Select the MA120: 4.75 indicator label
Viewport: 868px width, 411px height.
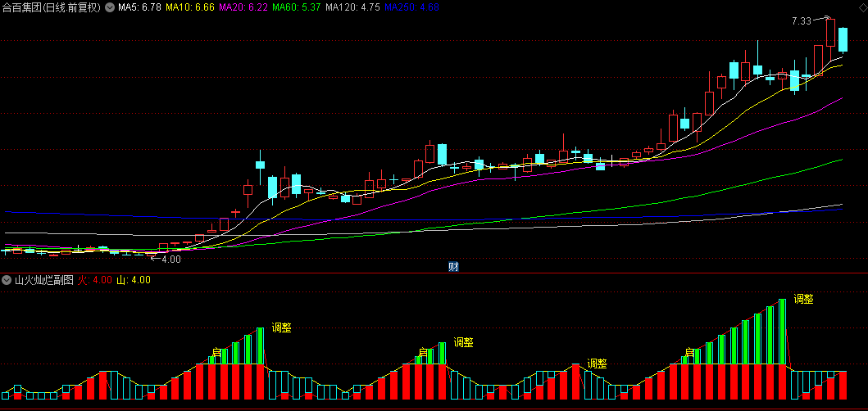[x=352, y=7]
